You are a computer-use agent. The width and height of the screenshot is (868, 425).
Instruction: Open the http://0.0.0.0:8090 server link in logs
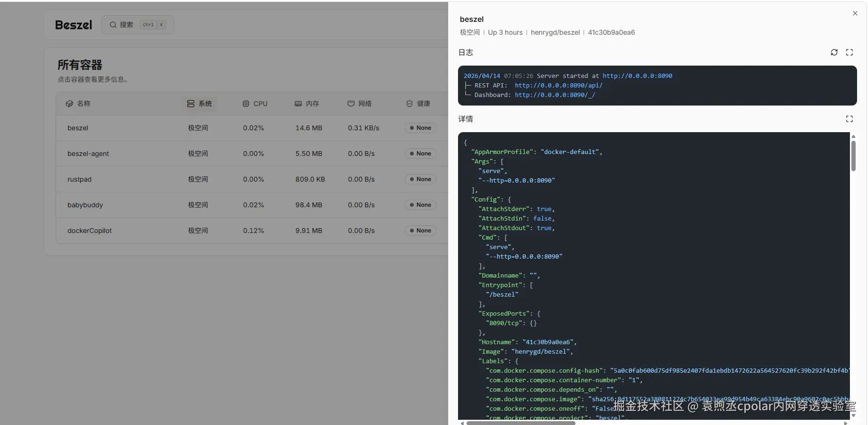637,76
